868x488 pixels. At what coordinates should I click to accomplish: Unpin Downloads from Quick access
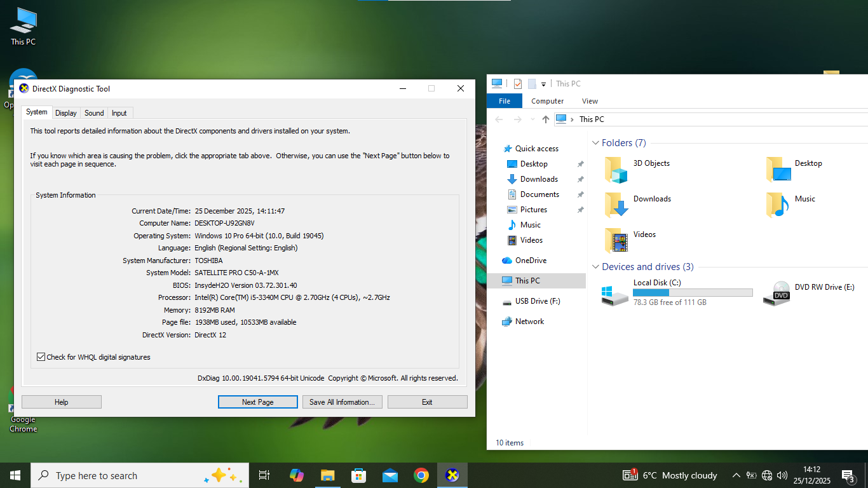click(580, 179)
